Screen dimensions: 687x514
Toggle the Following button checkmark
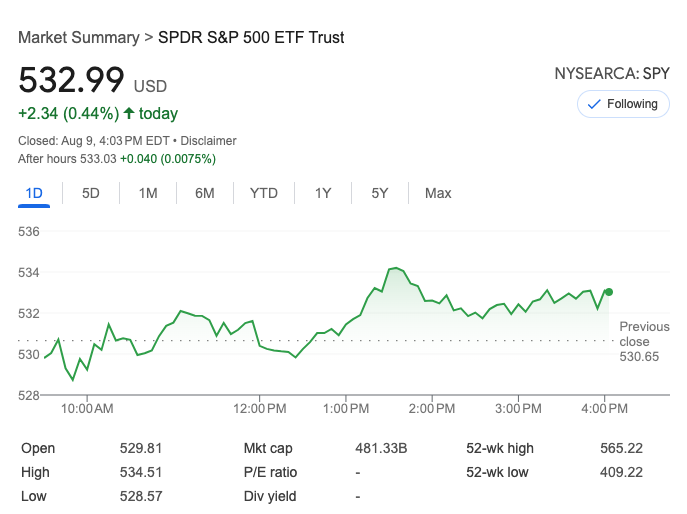click(594, 104)
